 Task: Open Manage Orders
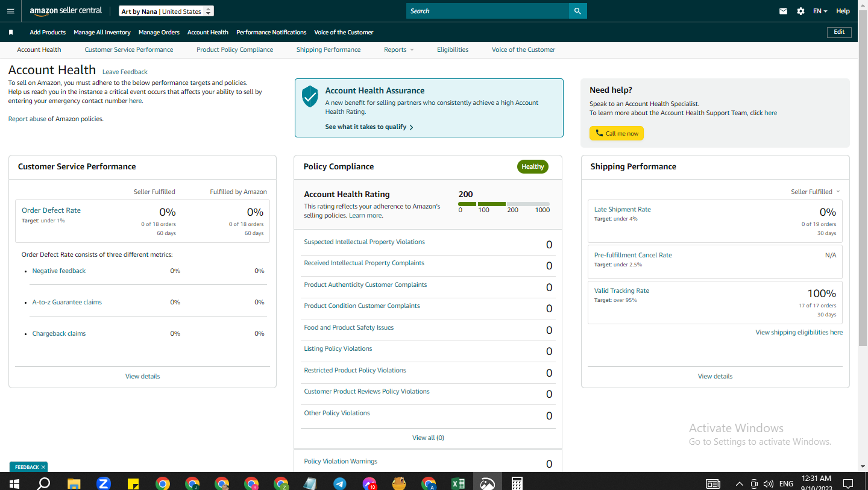159,33
